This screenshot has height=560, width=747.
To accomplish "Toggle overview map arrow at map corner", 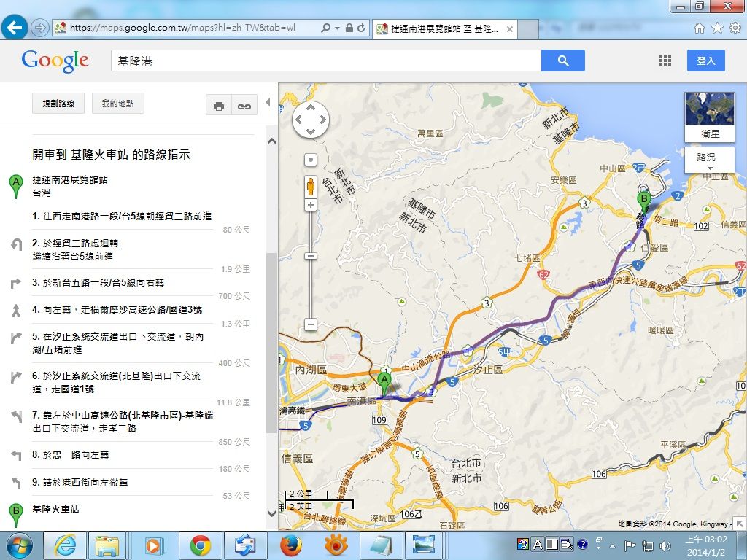I will coord(740,524).
